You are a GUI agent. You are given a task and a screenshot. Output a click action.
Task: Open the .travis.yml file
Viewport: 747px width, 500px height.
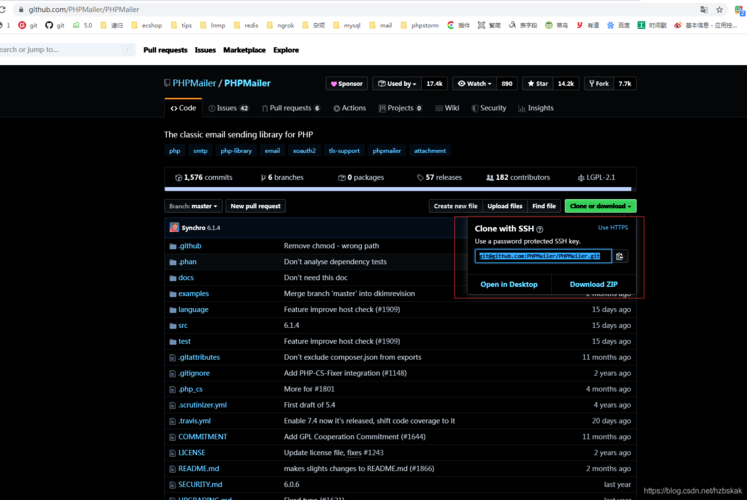click(194, 421)
